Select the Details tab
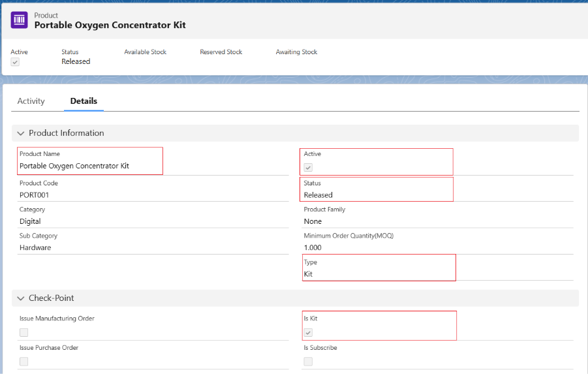588x374 pixels. (84, 101)
